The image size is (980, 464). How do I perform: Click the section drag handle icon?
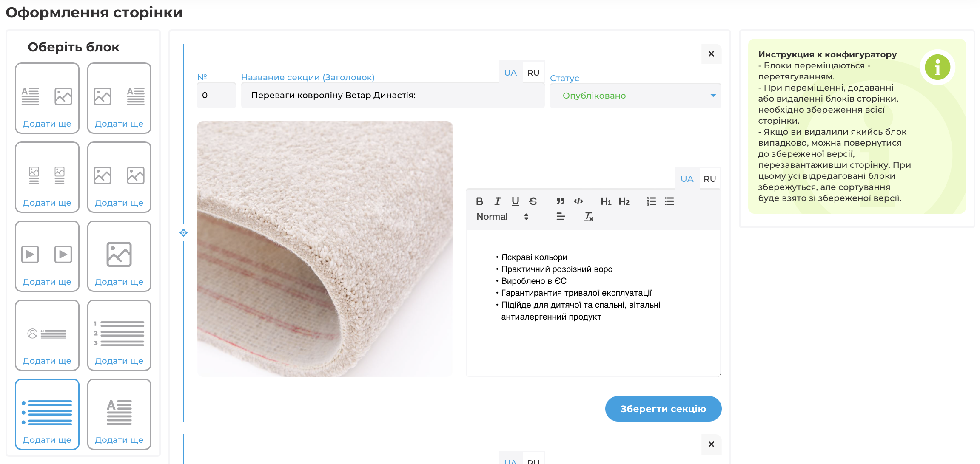click(x=183, y=232)
